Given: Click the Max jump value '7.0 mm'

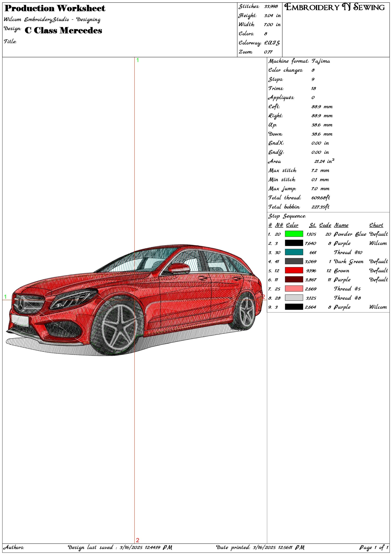Looking at the screenshot, I should 320,189.
